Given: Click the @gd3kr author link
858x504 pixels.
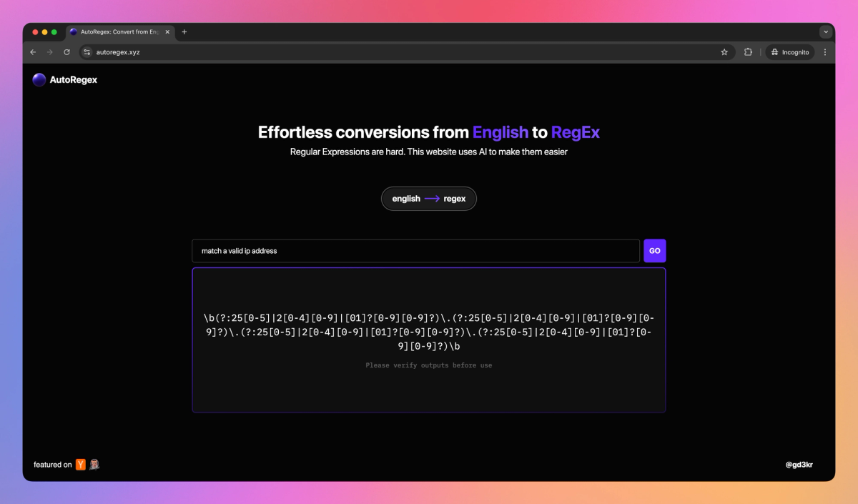Looking at the screenshot, I should [800, 464].
